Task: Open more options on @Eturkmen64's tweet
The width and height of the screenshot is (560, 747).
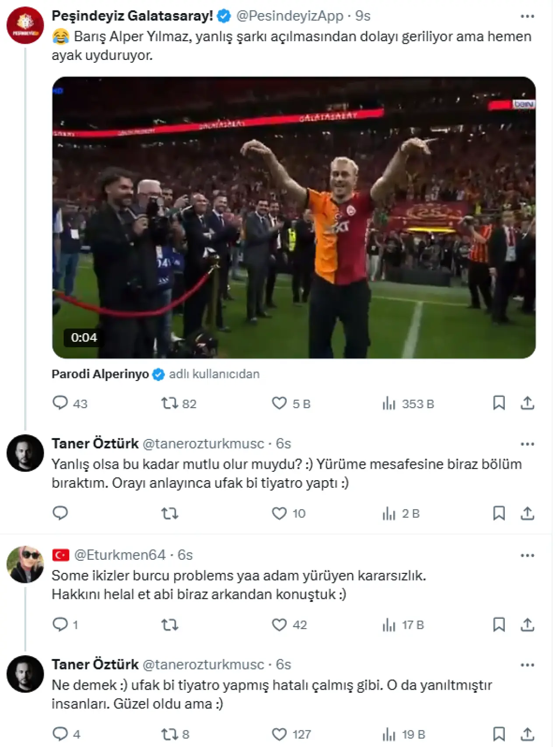Action: pos(527,556)
